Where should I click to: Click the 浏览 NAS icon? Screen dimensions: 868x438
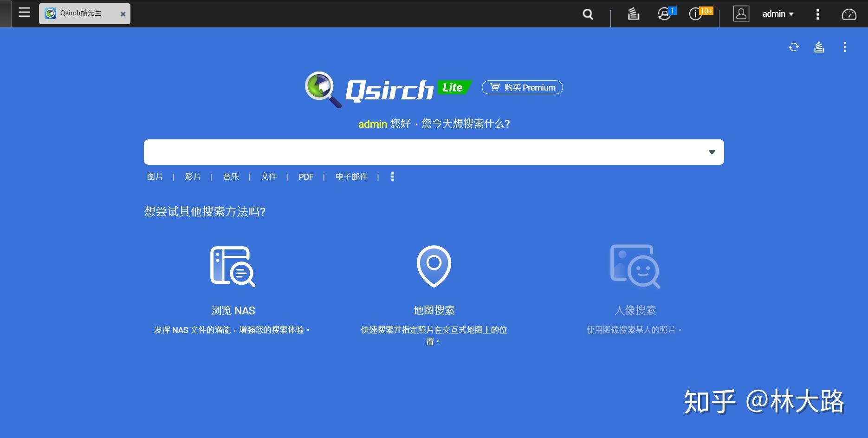pos(233,266)
